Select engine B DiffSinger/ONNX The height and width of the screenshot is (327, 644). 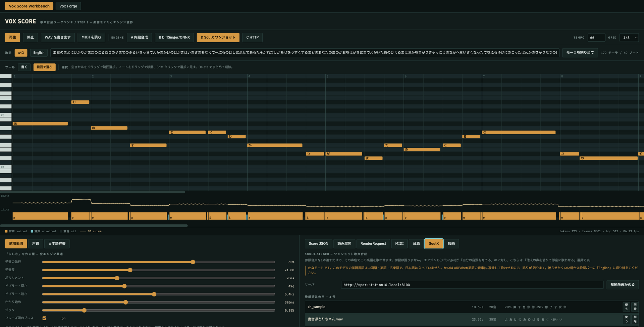tap(174, 37)
